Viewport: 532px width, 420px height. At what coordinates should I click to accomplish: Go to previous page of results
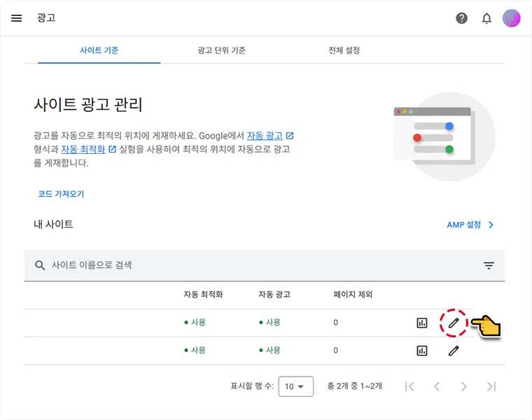(437, 386)
